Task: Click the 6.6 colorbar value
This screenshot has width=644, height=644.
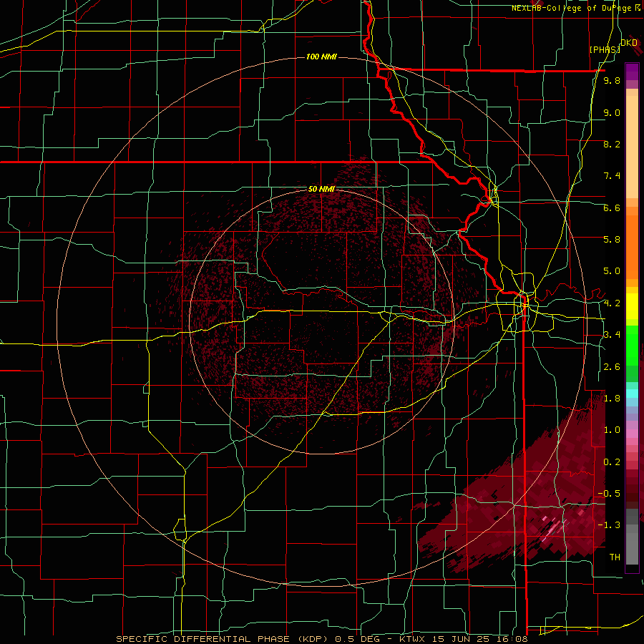Action: point(612,208)
